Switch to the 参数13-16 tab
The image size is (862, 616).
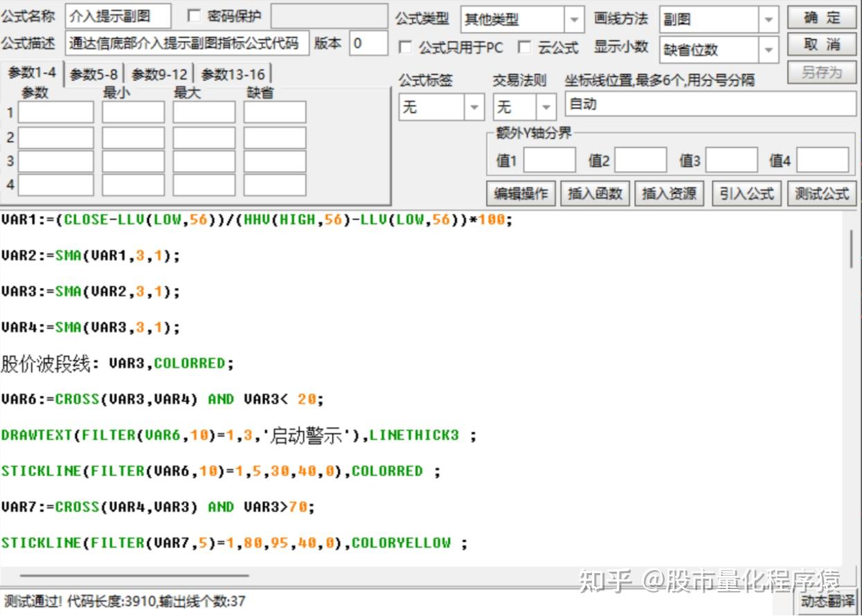[x=233, y=74]
